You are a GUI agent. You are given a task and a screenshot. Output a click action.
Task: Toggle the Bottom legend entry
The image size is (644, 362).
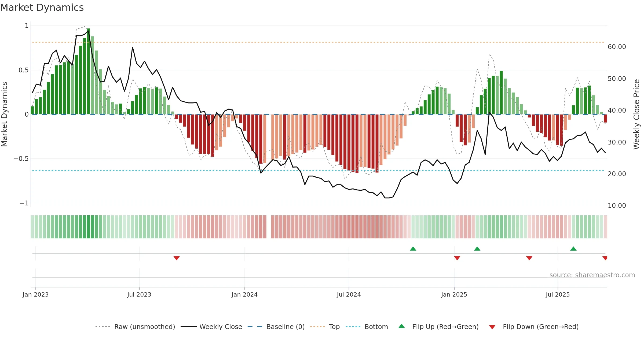(367, 327)
